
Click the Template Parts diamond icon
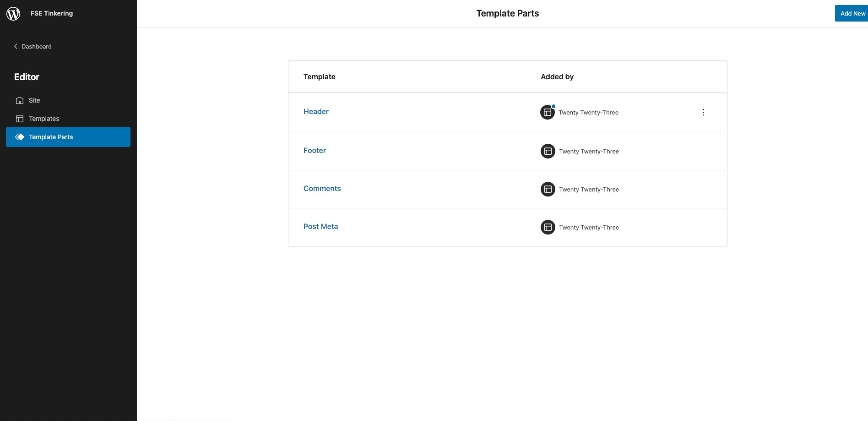pyautogui.click(x=20, y=137)
